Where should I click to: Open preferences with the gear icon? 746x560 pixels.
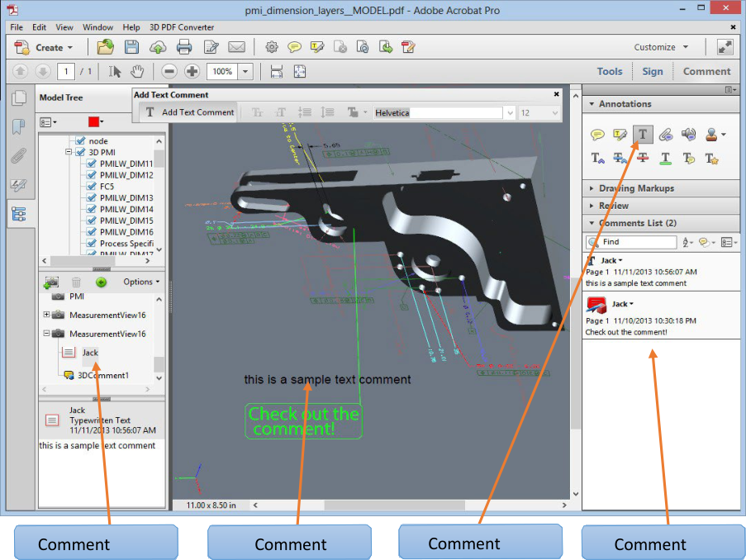coord(272,47)
